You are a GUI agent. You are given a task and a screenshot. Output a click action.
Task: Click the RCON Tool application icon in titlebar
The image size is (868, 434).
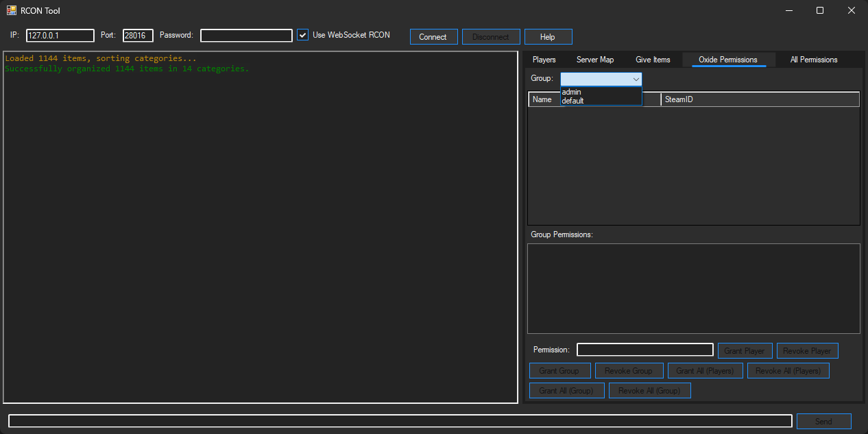[10, 10]
